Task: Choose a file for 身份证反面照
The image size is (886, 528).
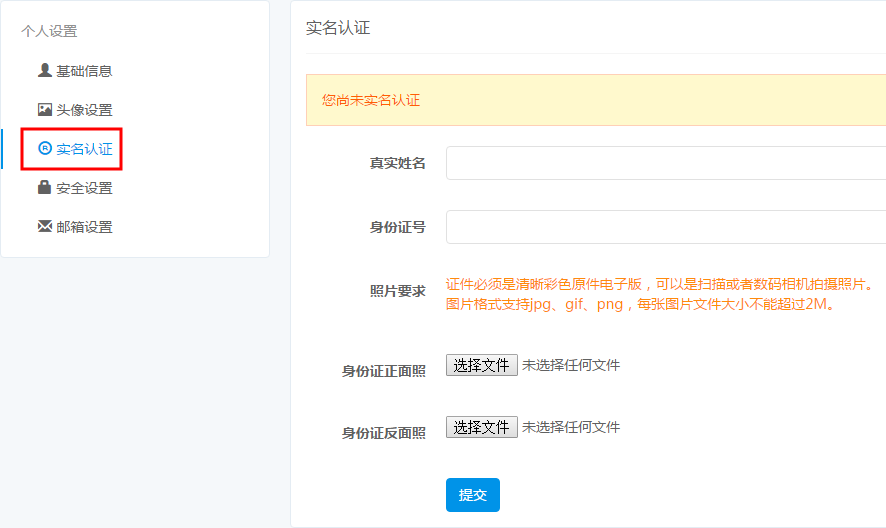Action: click(481, 427)
